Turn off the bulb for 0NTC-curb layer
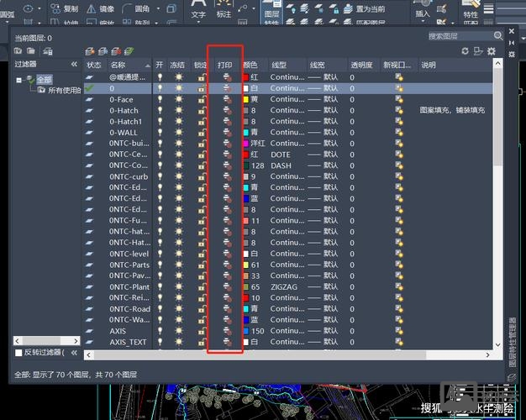Screen dimensions: 526x420 click(160, 176)
